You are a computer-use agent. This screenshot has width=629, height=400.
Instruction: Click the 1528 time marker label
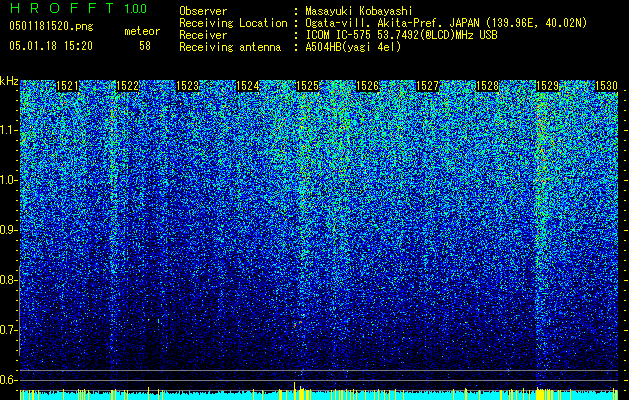487,86
